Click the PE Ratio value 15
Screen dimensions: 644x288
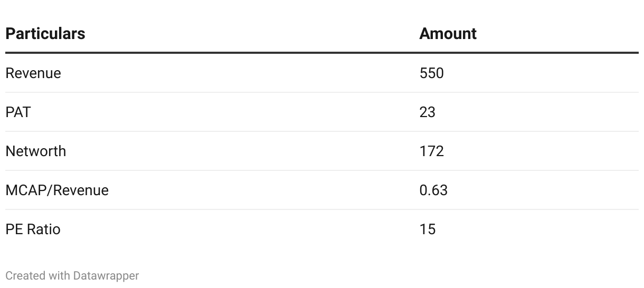(x=427, y=229)
